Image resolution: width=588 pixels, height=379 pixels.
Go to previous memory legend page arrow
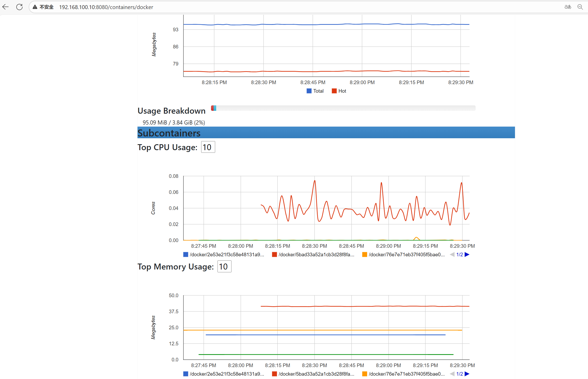point(452,374)
